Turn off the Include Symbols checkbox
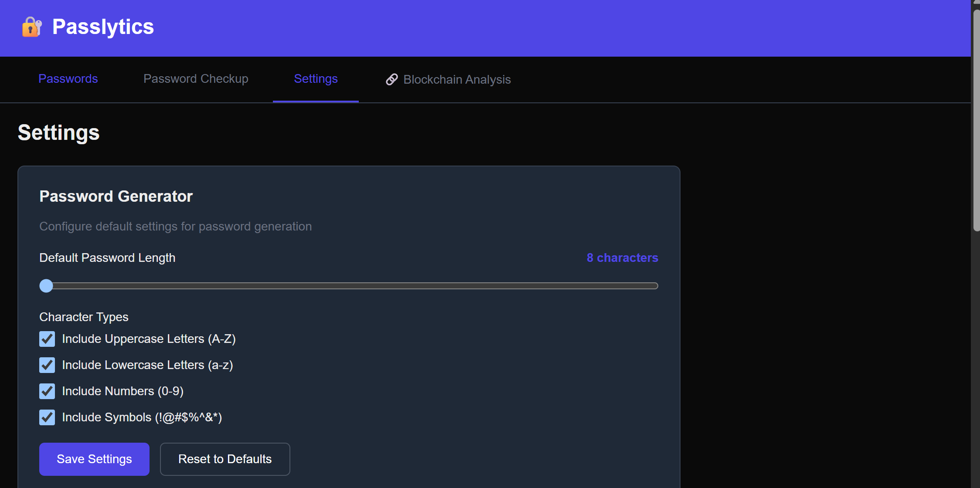The image size is (980, 488). [47, 417]
